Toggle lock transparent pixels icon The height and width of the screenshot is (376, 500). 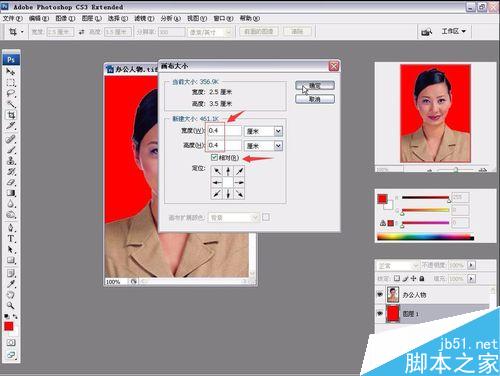coord(397,278)
